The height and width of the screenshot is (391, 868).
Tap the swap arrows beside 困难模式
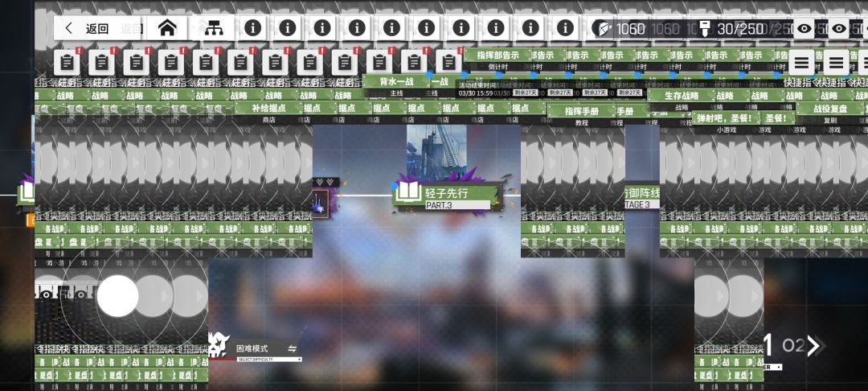pos(292,349)
